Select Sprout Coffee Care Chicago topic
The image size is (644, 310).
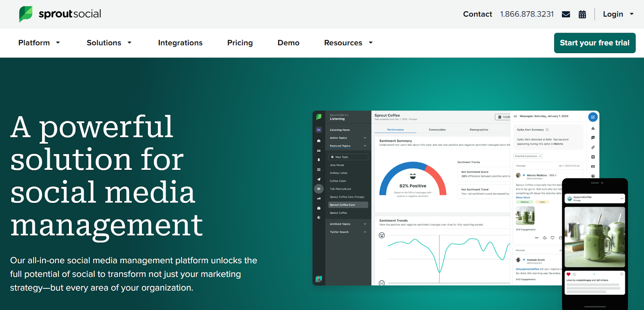click(347, 197)
